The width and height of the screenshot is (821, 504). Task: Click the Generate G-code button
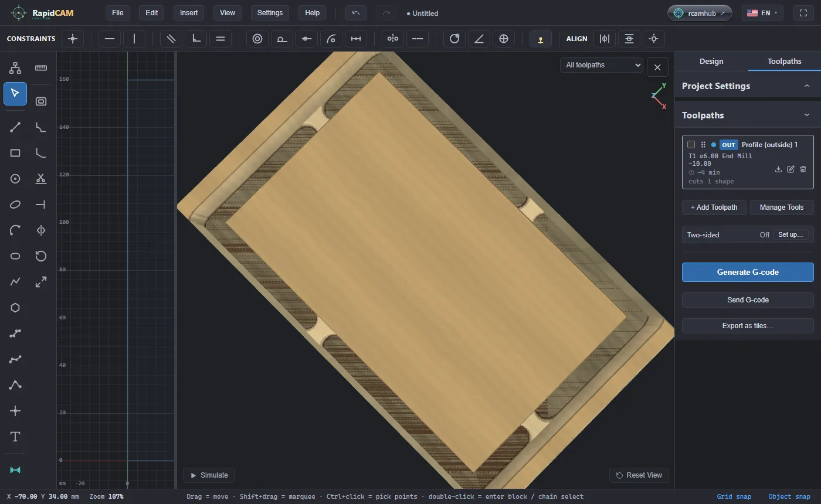click(x=748, y=272)
